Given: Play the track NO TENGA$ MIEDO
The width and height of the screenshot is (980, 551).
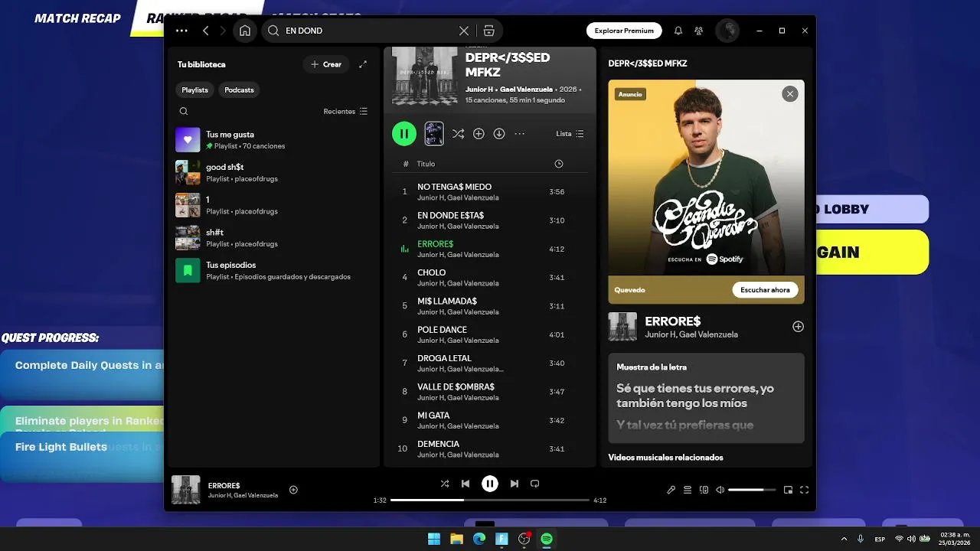Looking at the screenshot, I should (490, 191).
